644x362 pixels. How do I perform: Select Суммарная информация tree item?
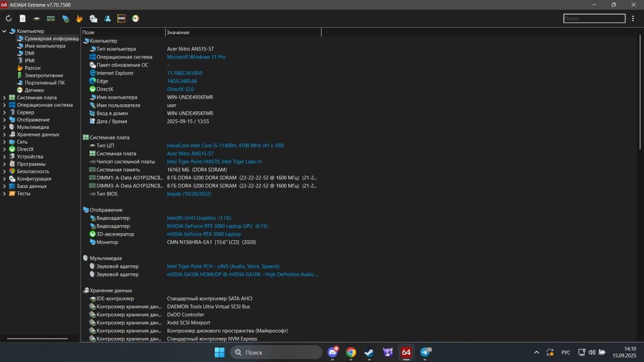[52, 38]
